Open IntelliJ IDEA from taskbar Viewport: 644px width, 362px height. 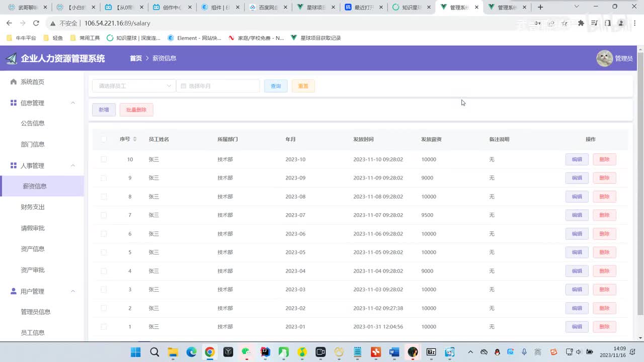coord(265,352)
